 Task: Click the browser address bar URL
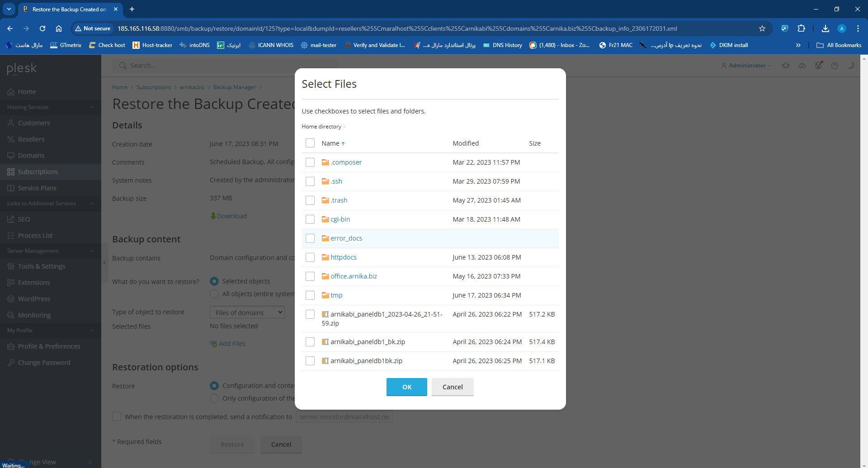coord(397,28)
